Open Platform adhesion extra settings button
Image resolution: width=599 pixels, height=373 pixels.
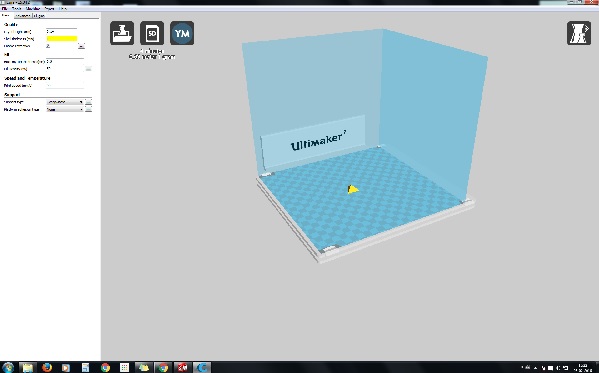pos(88,110)
